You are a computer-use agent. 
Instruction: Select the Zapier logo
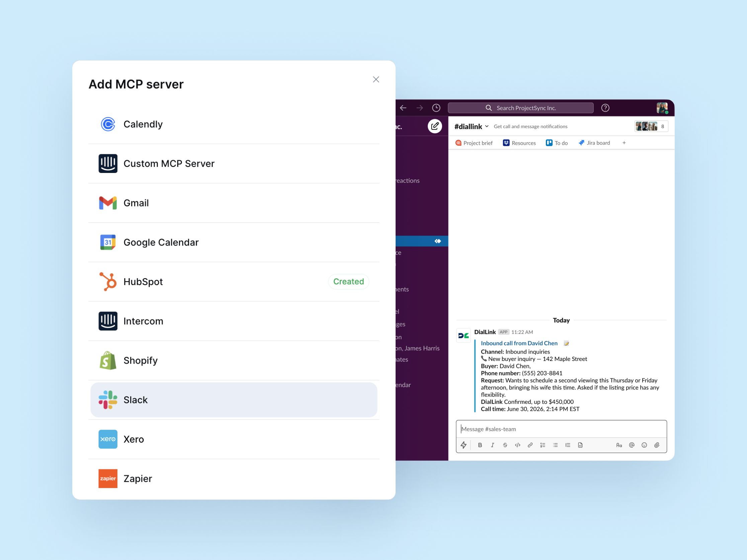(x=108, y=479)
